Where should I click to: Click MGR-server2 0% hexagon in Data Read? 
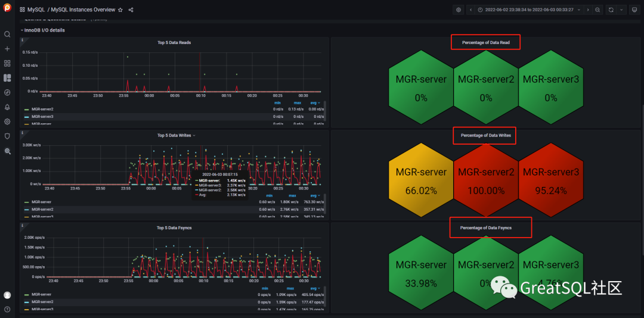coord(486,86)
